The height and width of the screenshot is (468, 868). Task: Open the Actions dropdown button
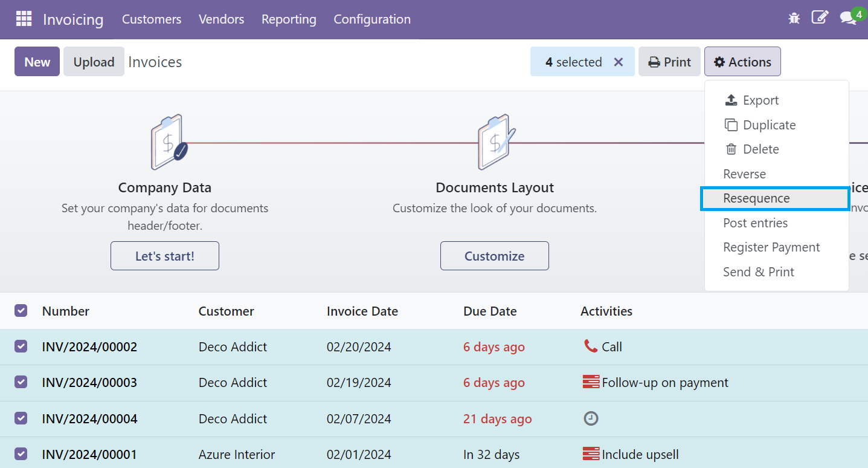[x=742, y=62]
